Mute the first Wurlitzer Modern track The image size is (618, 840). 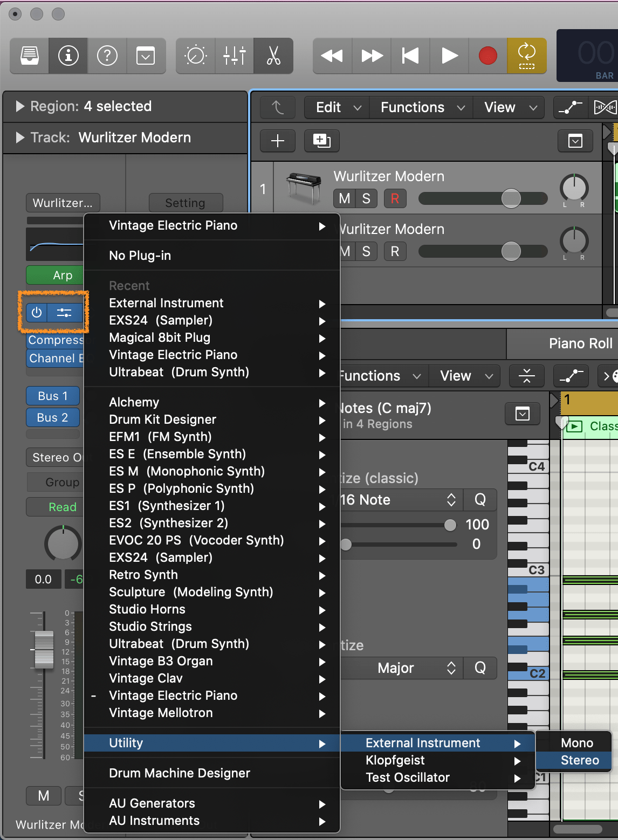[344, 198]
